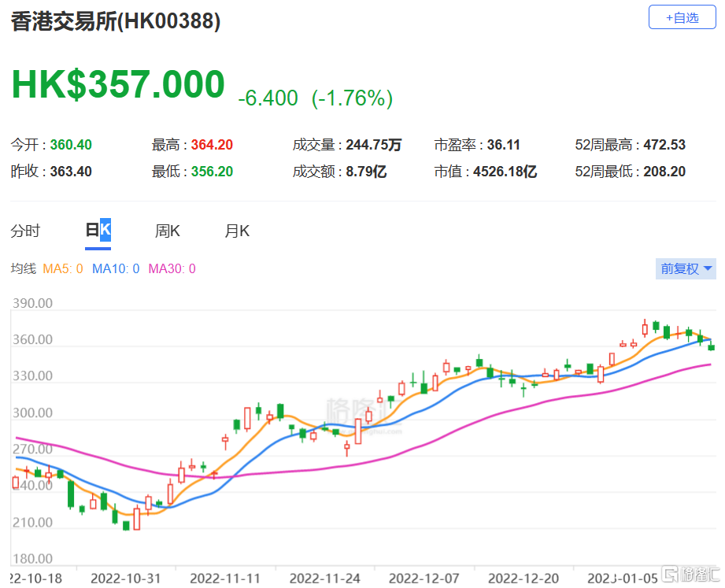The width and height of the screenshot is (725, 588).
Task: Click the 均线 moving average label
Action: pos(23,268)
